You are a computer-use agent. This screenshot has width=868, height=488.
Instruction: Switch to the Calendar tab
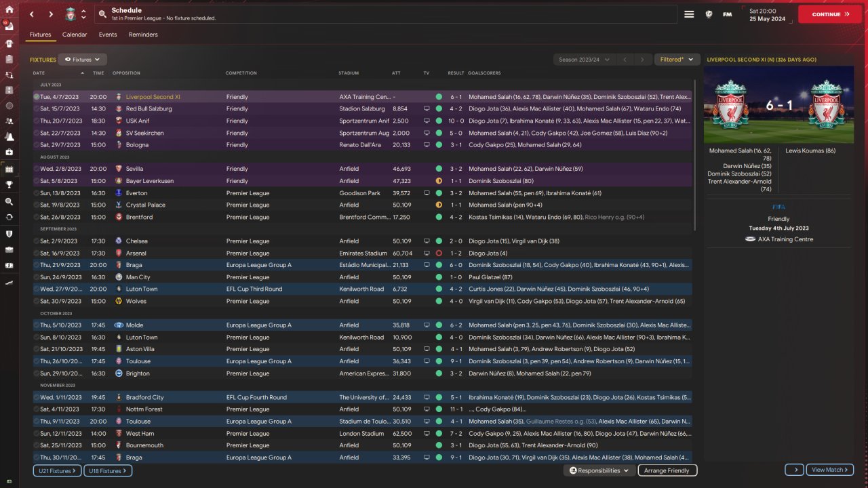click(75, 35)
